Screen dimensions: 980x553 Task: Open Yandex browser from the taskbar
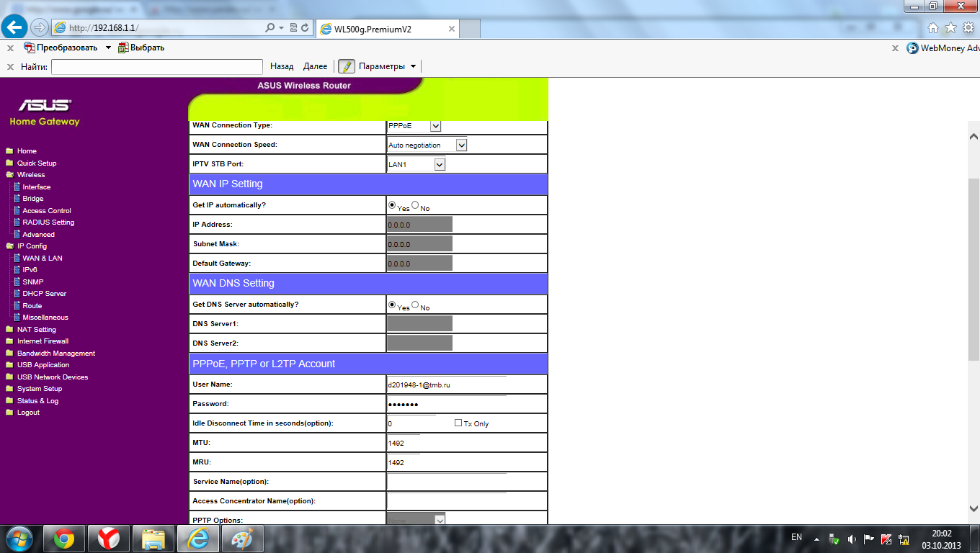point(109,538)
